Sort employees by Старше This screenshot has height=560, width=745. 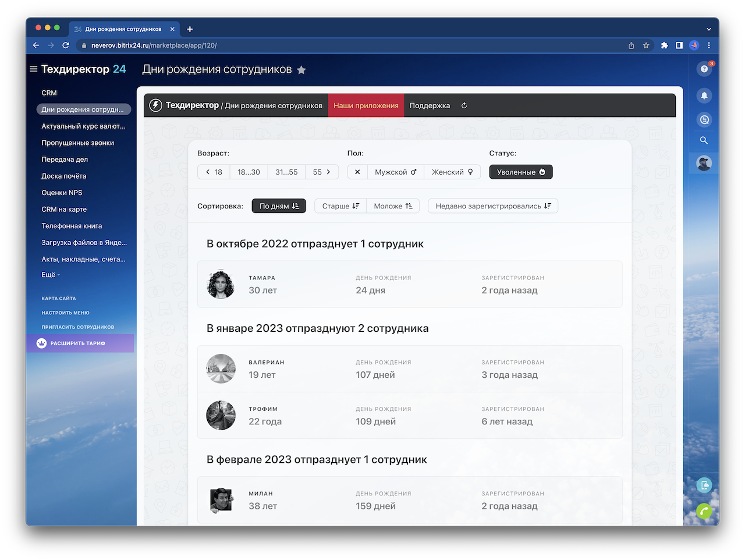coord(340,206)
